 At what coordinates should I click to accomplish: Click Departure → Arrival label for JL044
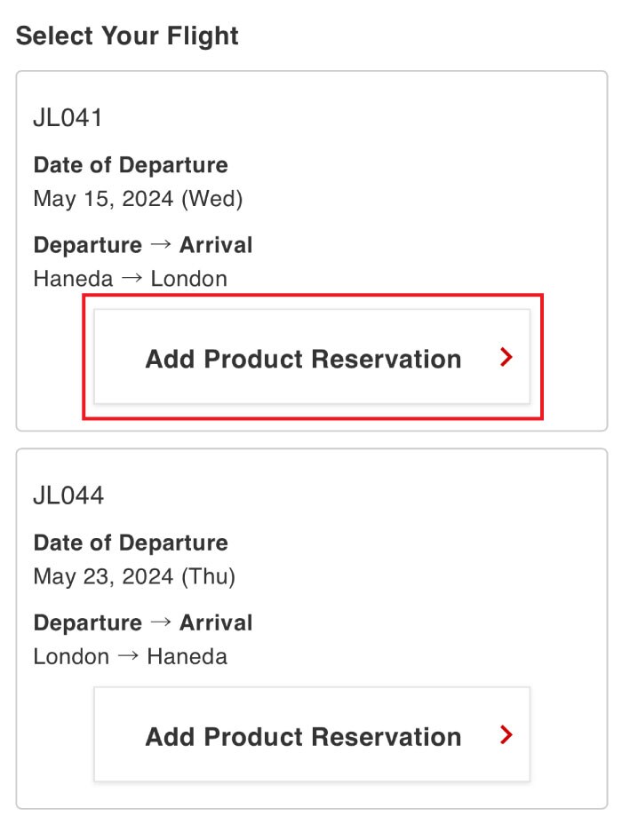click(x=143, y=623)
